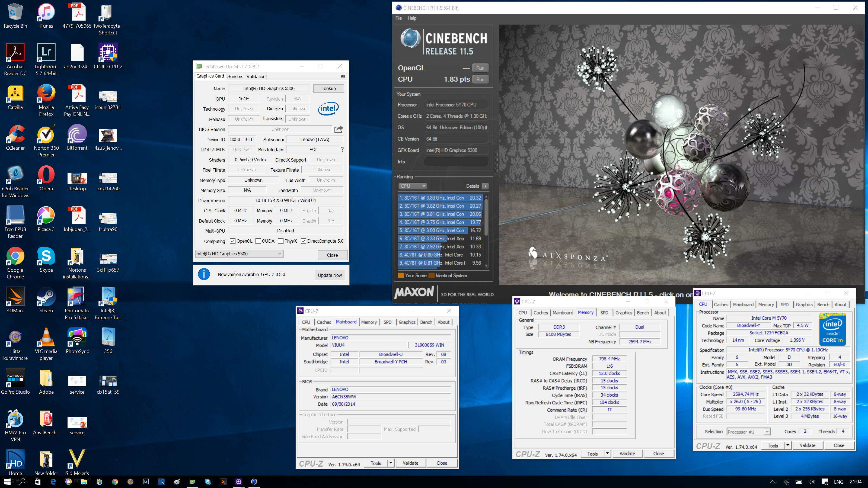Open the Action Center notification icon
The image size is (868, 488).
[825, 481]
